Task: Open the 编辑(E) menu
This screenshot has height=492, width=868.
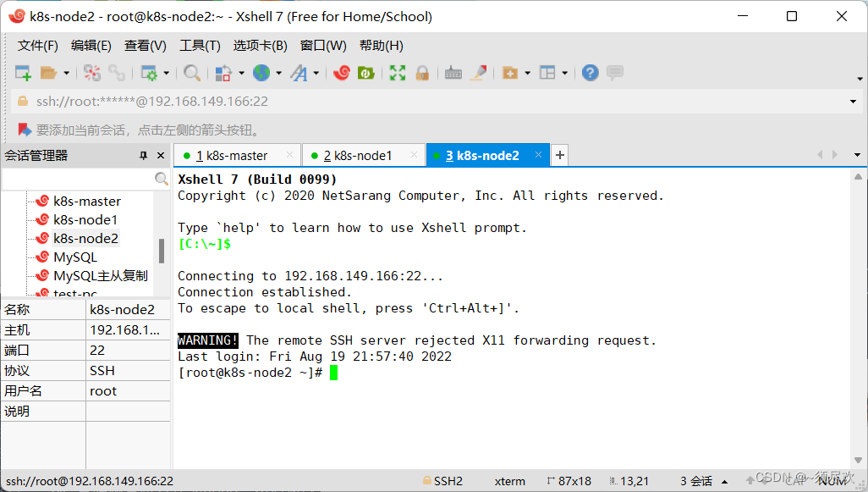Action: pyautogui.click(x=91, y=46)
